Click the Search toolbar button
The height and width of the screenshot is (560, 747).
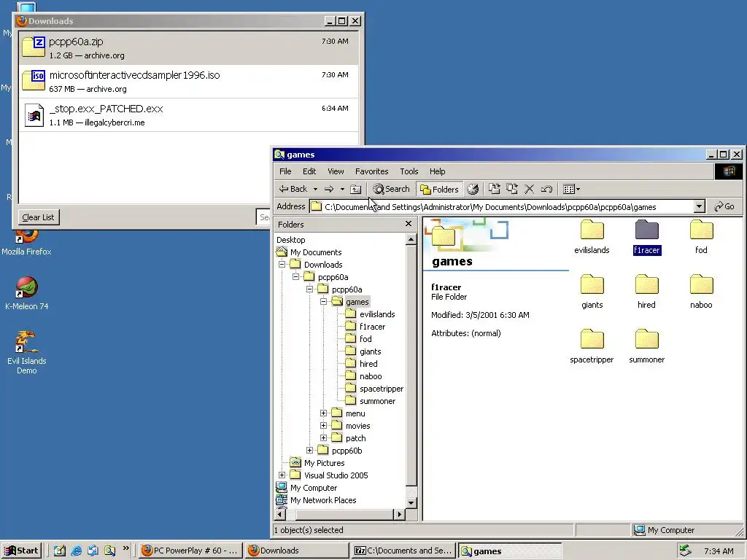point(391,189)
